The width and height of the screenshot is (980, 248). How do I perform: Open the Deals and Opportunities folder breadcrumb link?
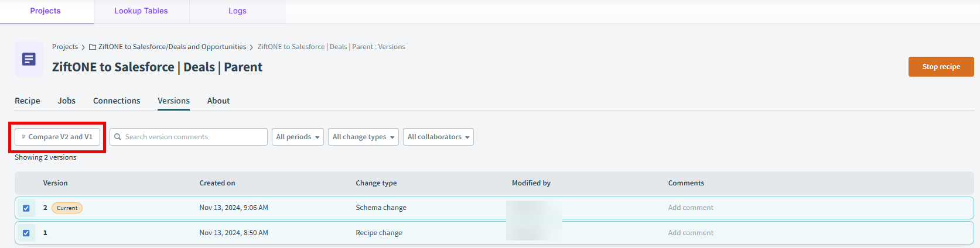(172, 47)
